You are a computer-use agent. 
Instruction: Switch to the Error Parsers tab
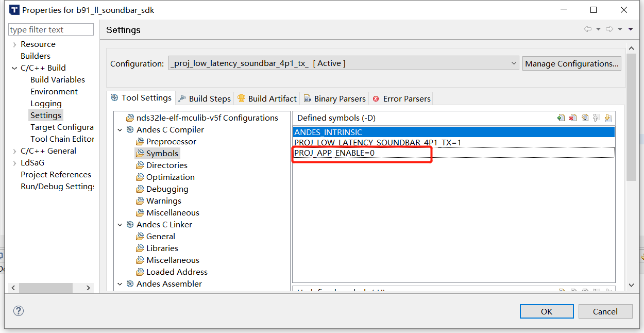coord(402,98)
